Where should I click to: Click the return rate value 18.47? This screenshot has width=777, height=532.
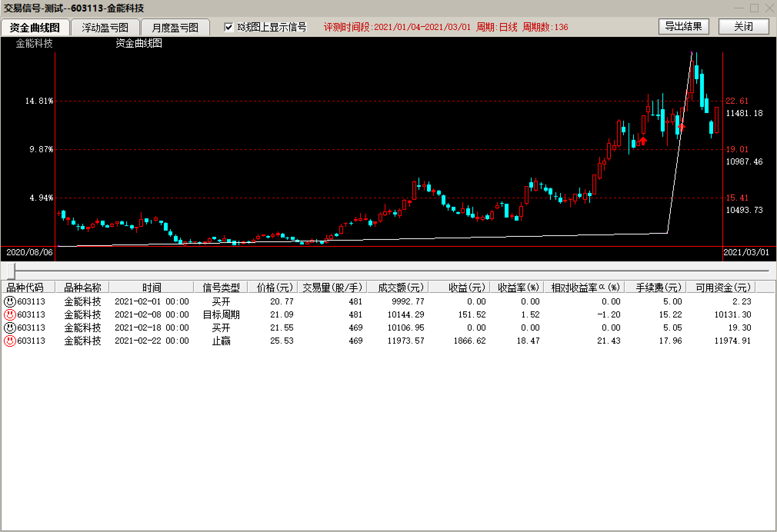click(x=528, y=341)
